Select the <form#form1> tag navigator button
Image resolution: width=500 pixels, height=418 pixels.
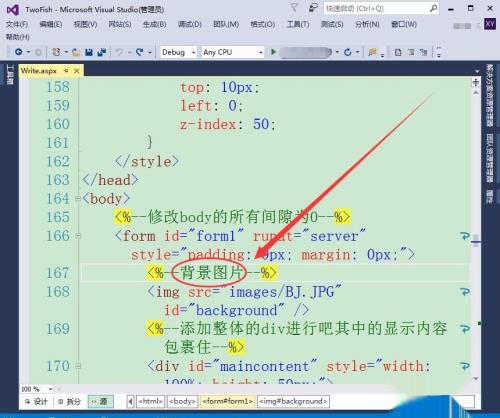pyautogui.click(x=228, y=401)
